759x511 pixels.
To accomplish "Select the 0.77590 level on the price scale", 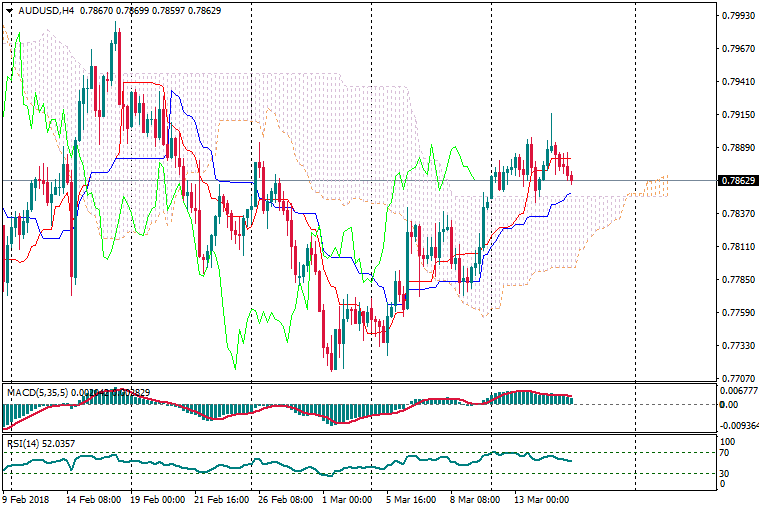I will (738, 313).
